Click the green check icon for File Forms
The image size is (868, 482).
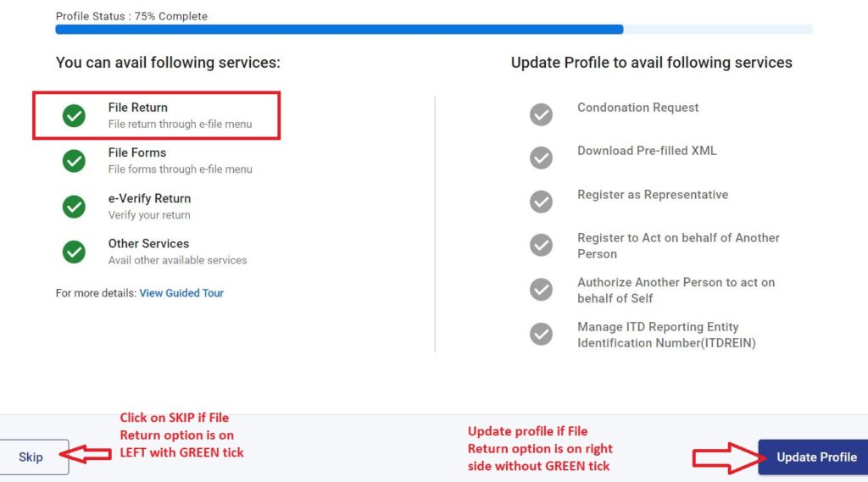pos(74,161)
